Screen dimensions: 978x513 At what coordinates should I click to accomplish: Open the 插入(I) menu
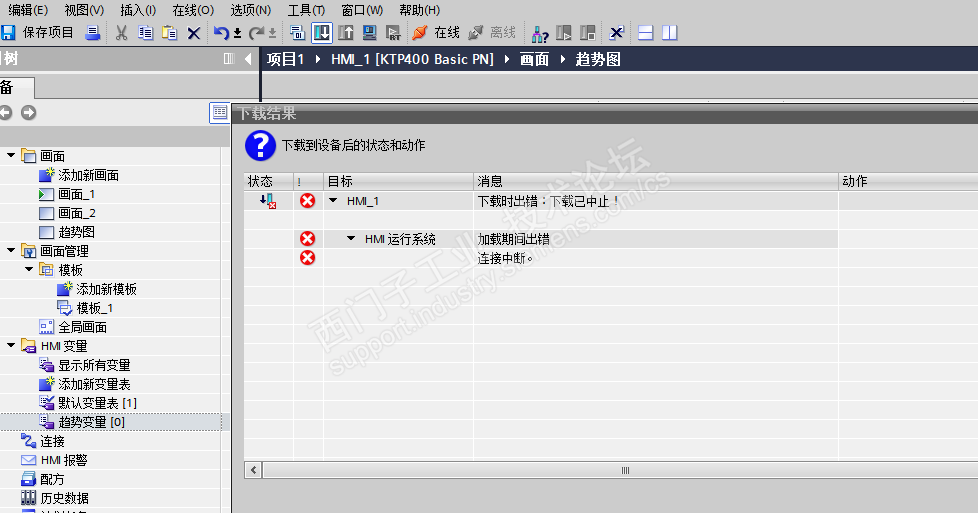[x=138, y=10]
